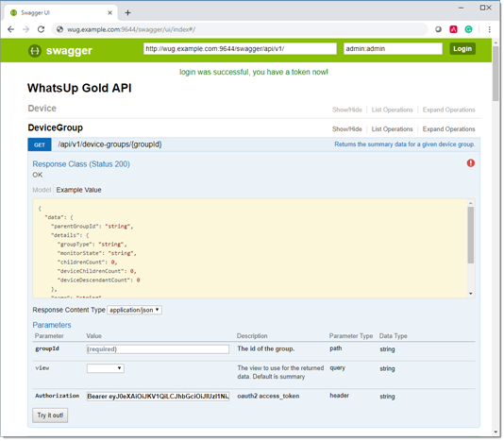Click example value scrollbar down arrow
504x441 pixels.
471,294
